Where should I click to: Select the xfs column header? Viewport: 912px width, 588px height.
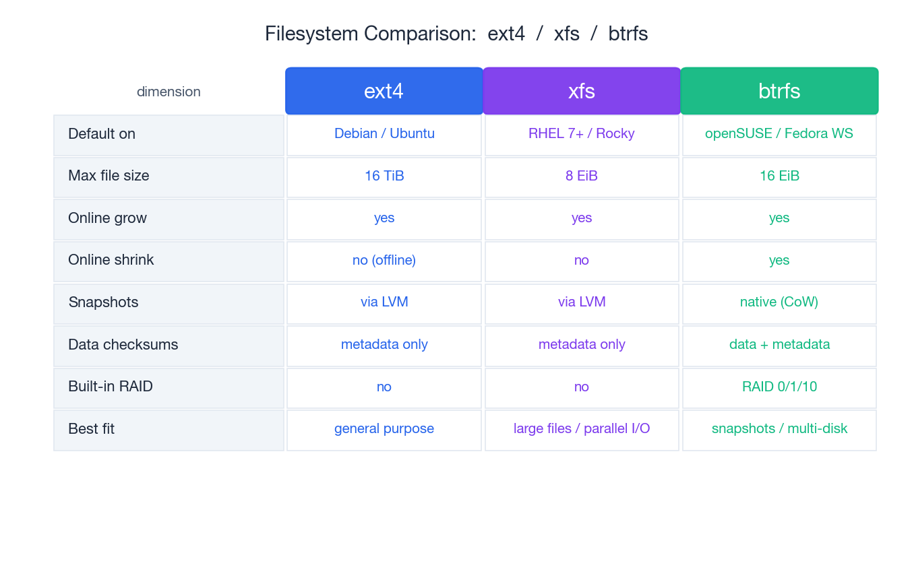coord(581,90)
